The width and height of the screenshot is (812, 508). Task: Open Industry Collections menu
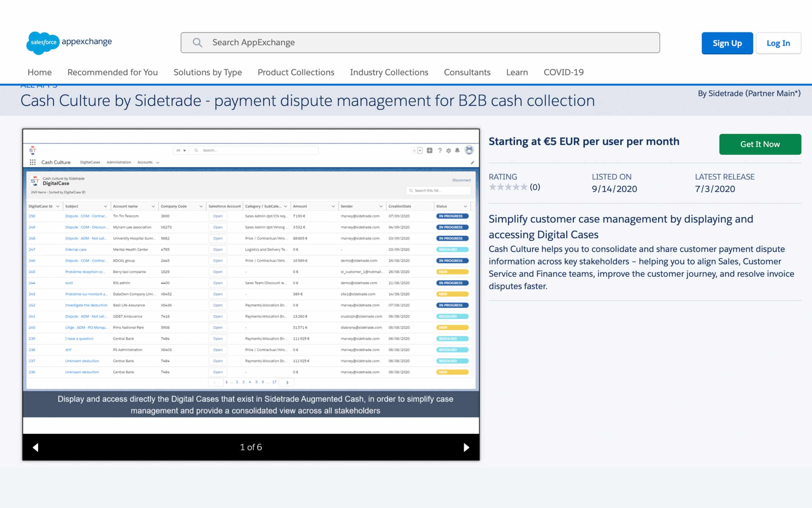tap(389, 72)
